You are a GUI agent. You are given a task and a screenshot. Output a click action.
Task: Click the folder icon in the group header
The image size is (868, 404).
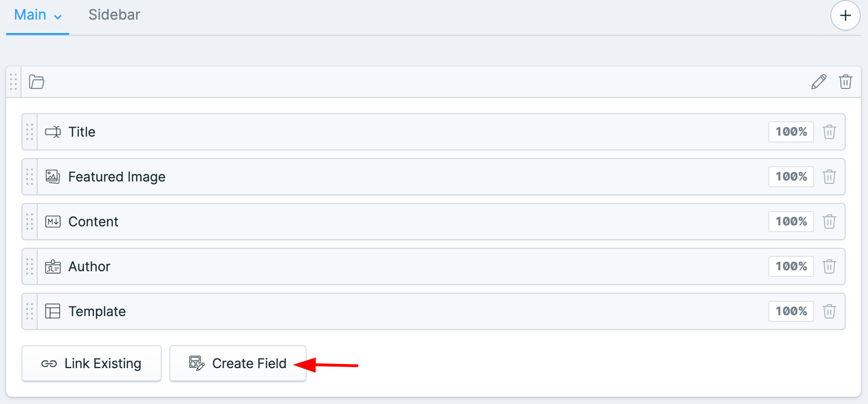coord(36,82)
